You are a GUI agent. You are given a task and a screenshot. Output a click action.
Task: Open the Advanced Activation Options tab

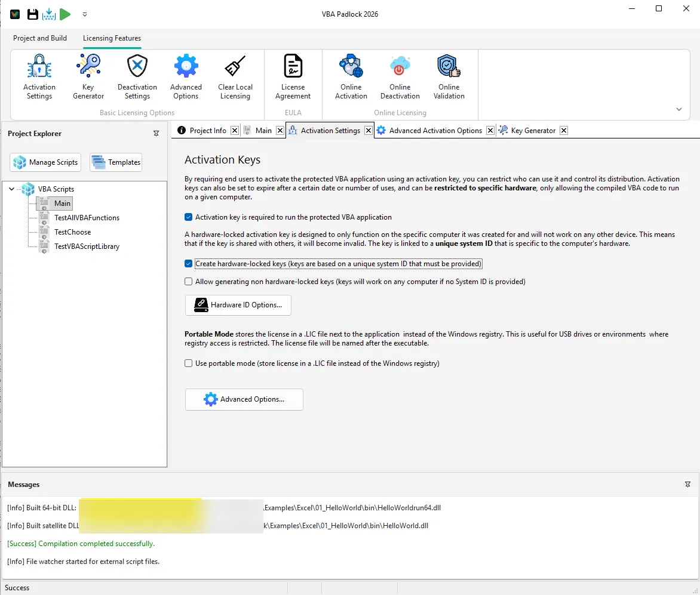(x=435, y=130)
